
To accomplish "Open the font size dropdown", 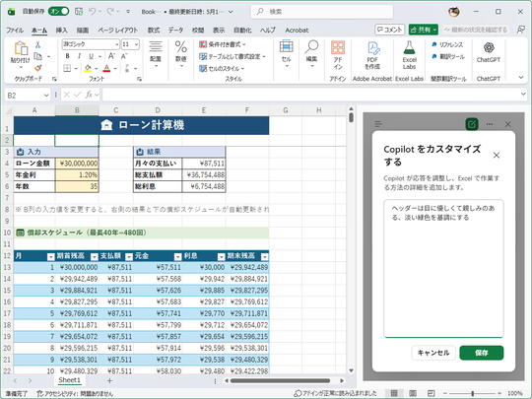I will tap(136, 44).
